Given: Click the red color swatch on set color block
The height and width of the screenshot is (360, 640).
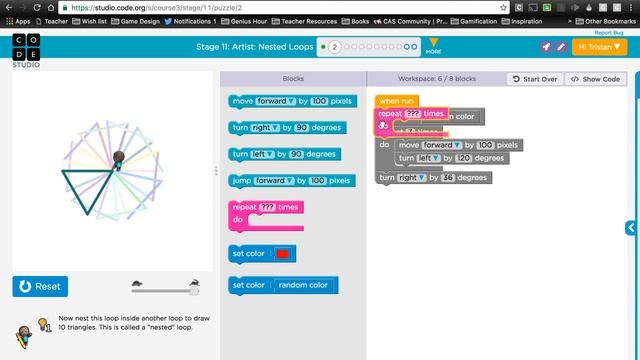Looking at the screenshot, I should [x=282, y=254].
